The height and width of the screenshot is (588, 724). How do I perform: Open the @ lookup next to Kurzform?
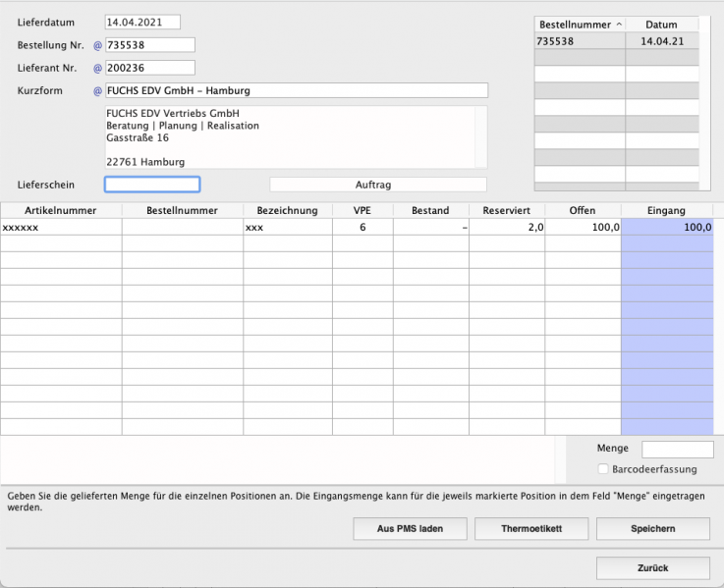coord(97,91)
